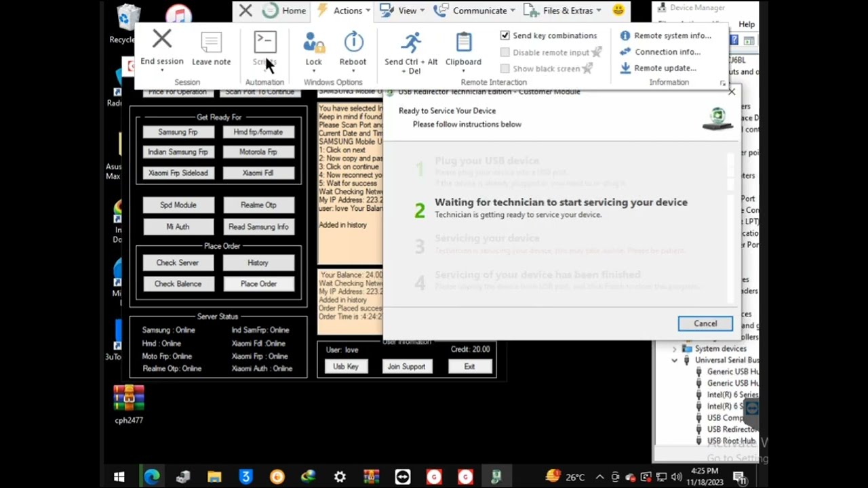This screenshot has width=868, height=488.
Task: Close the TeamViewer toolbar with the X
Action: (x=245, y=10)
